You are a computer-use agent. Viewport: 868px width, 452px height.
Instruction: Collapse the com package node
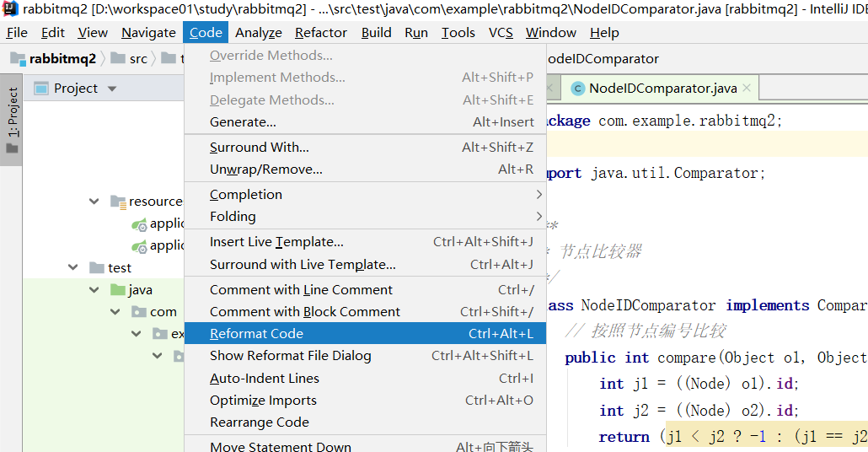115,312
